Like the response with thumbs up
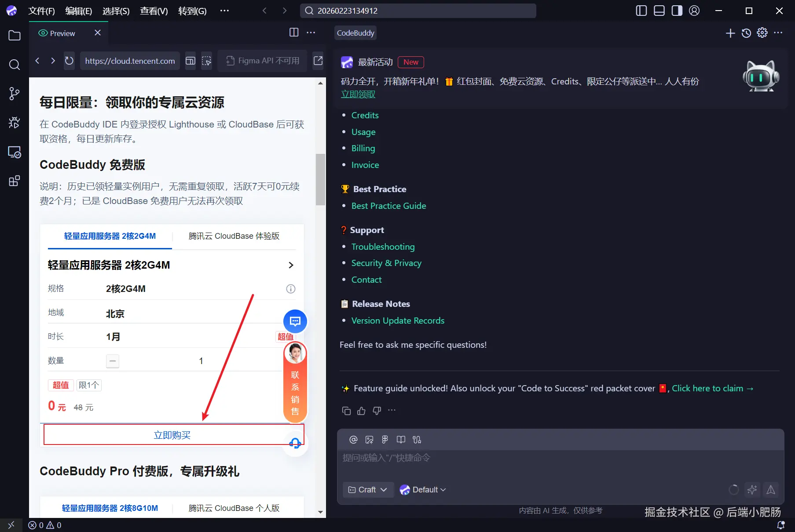This screenshot has width=795, height=532. 361,411
